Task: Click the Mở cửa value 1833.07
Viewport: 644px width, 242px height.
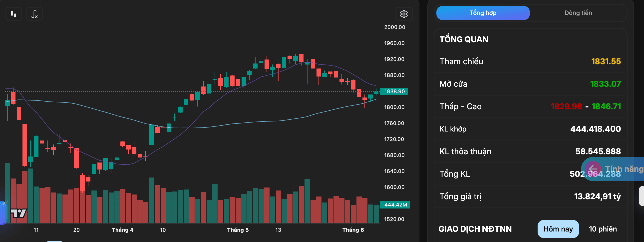Action: tap(605, 84)
